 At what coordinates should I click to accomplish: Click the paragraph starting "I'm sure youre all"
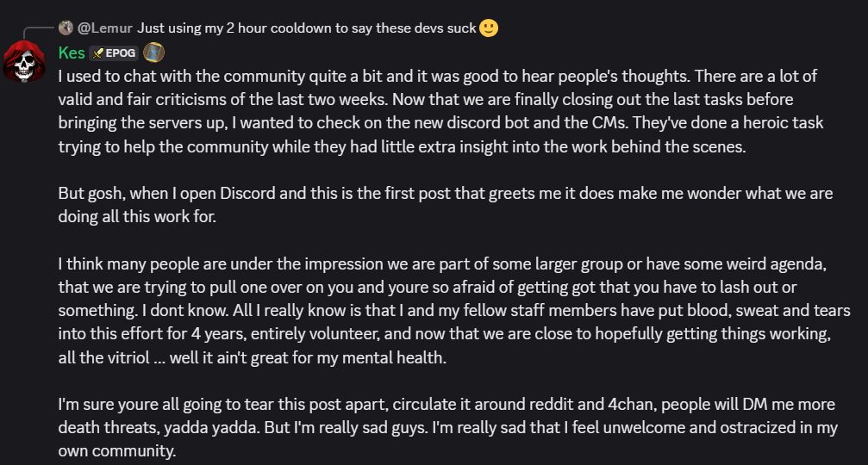[x=448, y=427]
